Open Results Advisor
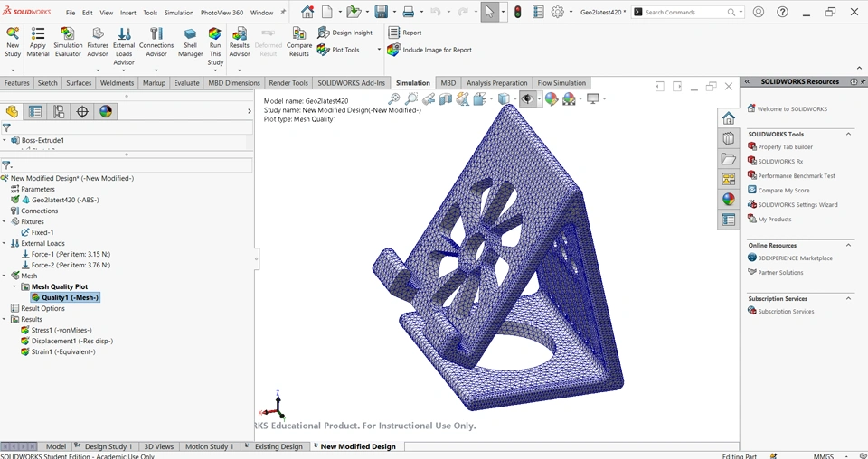This screenshot has height=459, width=868. 239,43
